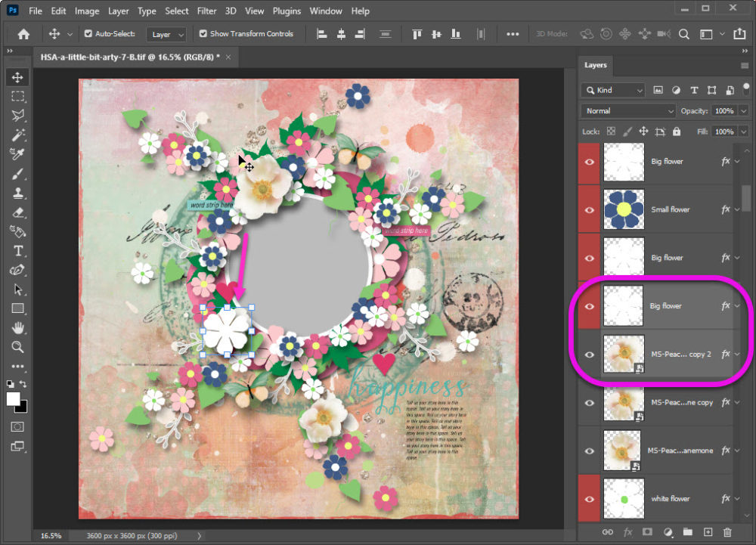Select the Horizontal Type tool
Image resolution: width=756 pixels, height=545 pixels.
[x=18, y=251]
